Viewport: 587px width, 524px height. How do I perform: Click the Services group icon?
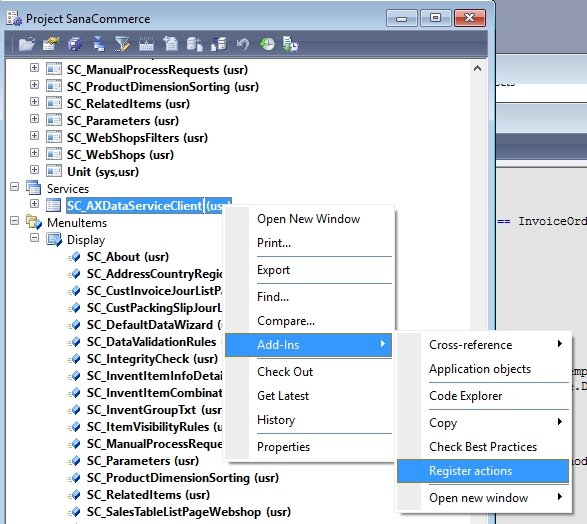tap(34, 188)
